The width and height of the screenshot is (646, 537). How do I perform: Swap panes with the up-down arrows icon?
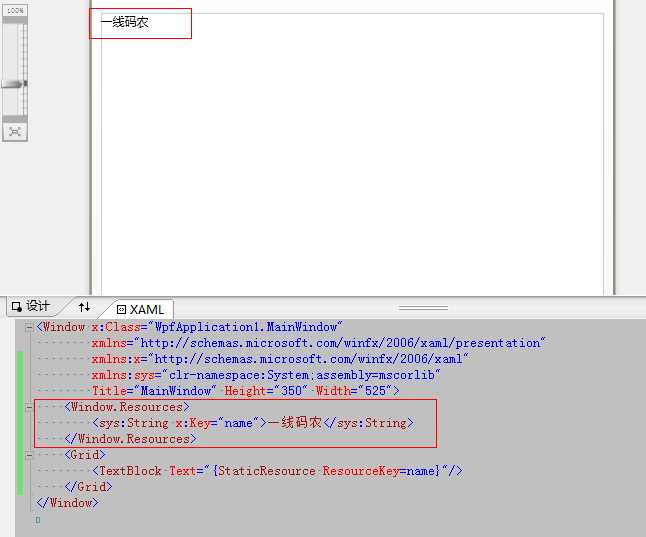pyautogui.click(x=84, y=307)
